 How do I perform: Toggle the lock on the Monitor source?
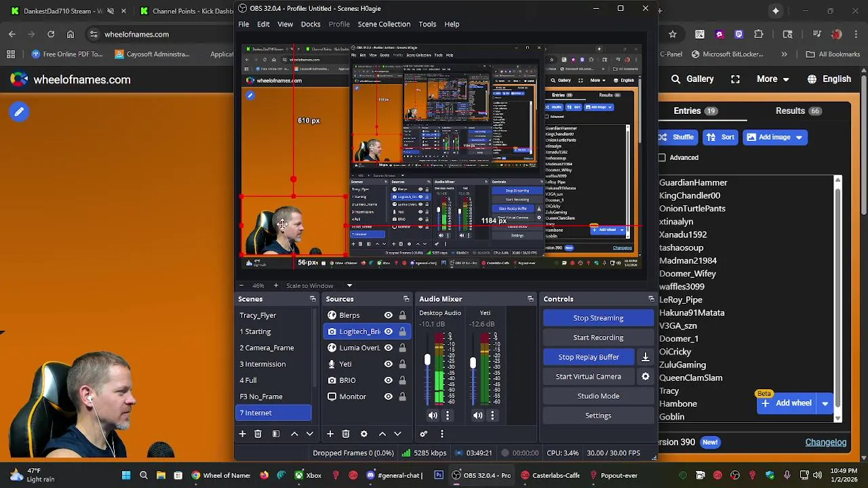(x=402, y=396)
